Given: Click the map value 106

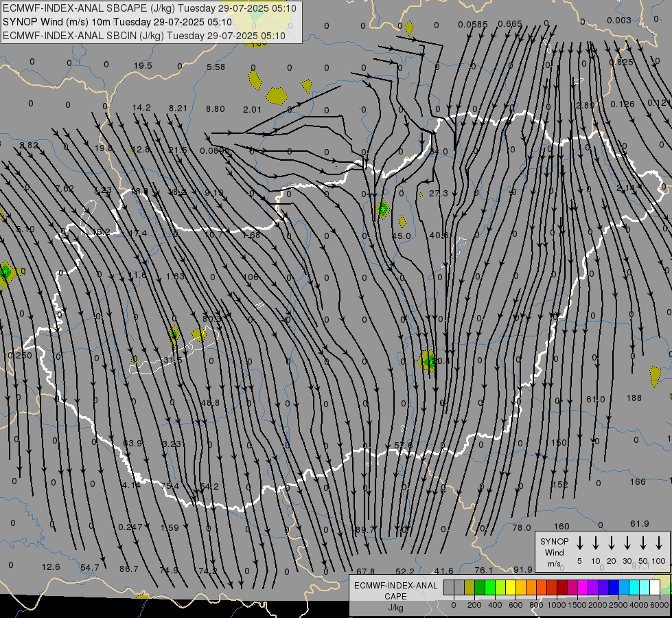Looking at the screenshot, I should pos(251,277).
